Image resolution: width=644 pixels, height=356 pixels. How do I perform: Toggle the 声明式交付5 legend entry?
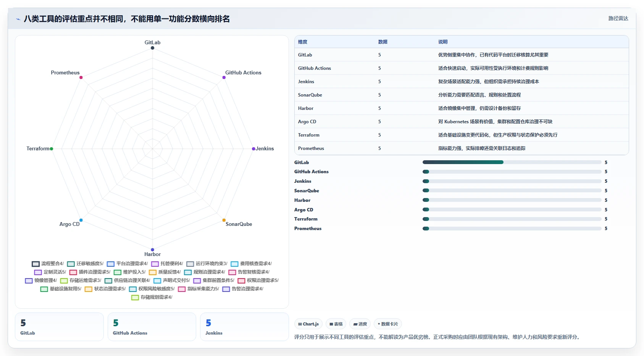click(171, 280)
